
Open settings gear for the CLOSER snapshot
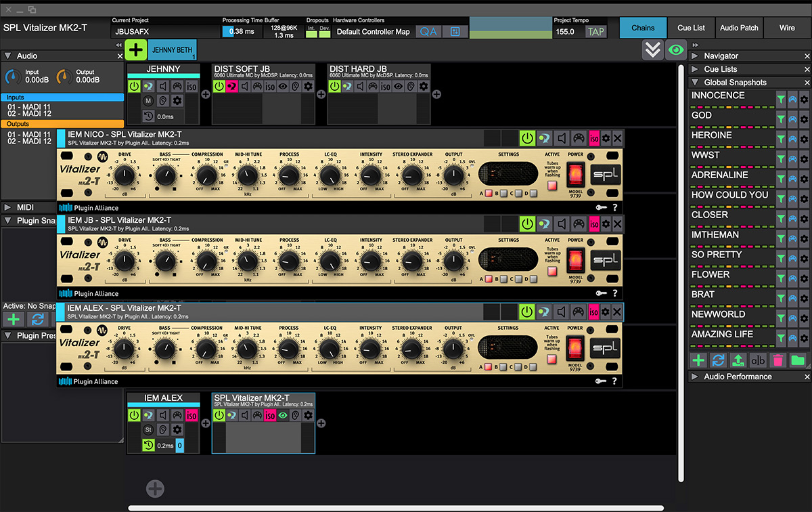pyautogui.click(x=804, y=219)
